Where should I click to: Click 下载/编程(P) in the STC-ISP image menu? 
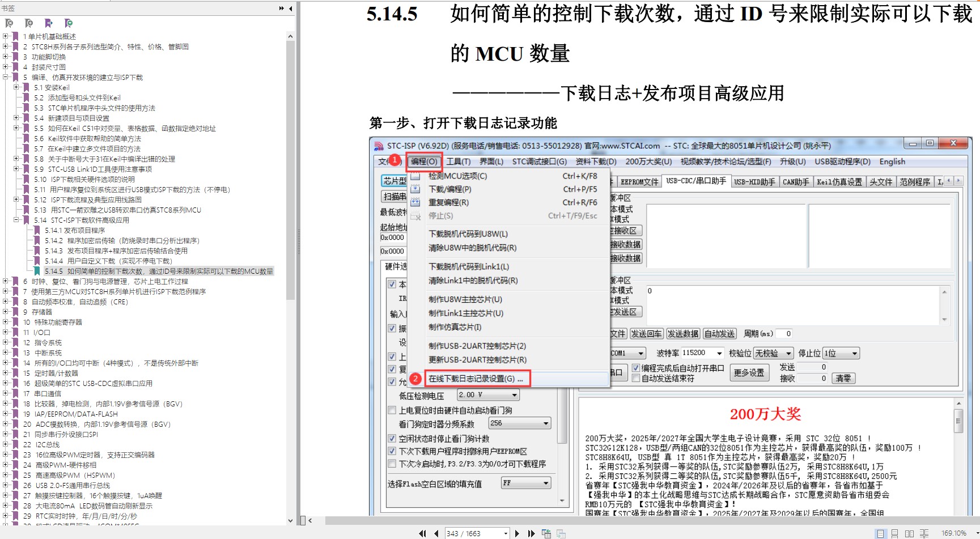(x=450, y=189)
